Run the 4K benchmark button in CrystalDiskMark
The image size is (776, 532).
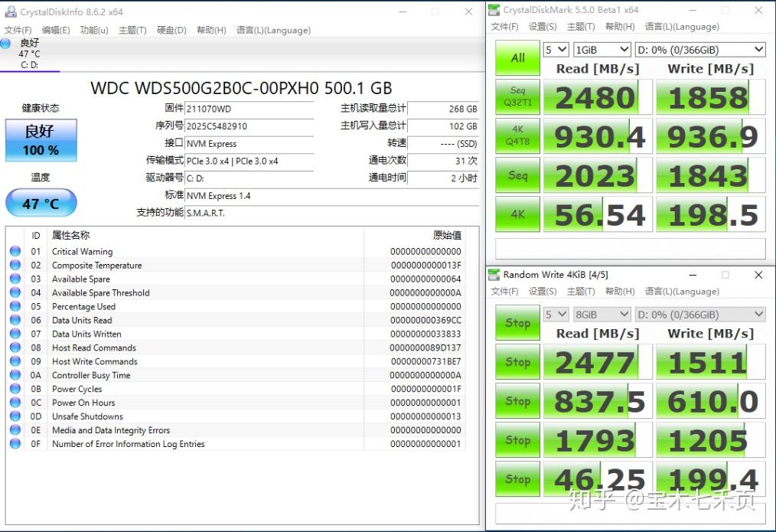(x=517, y=214)
